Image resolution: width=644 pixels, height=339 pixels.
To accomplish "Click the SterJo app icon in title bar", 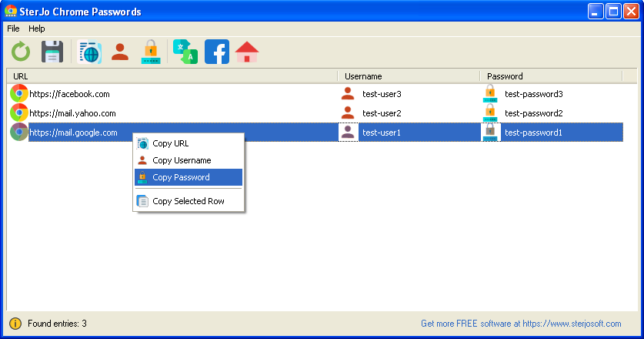I will pyautogui.click(x=10, y=11).
